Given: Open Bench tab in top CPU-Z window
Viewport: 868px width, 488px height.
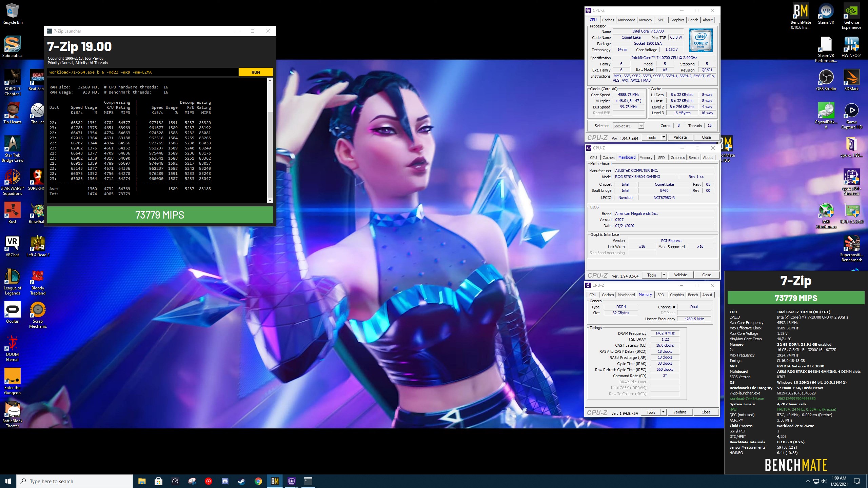Looking at the screenshot, I should [693, 20].
